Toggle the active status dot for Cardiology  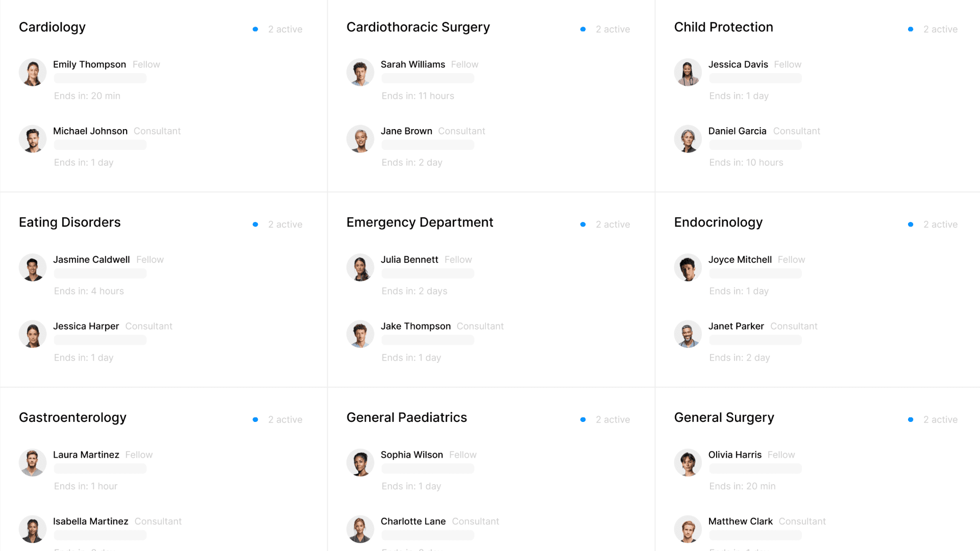click(255, 29)
